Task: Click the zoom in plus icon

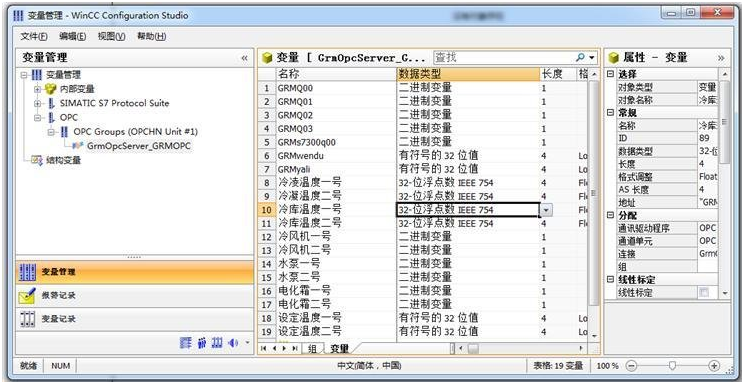Action: (714, 366)
